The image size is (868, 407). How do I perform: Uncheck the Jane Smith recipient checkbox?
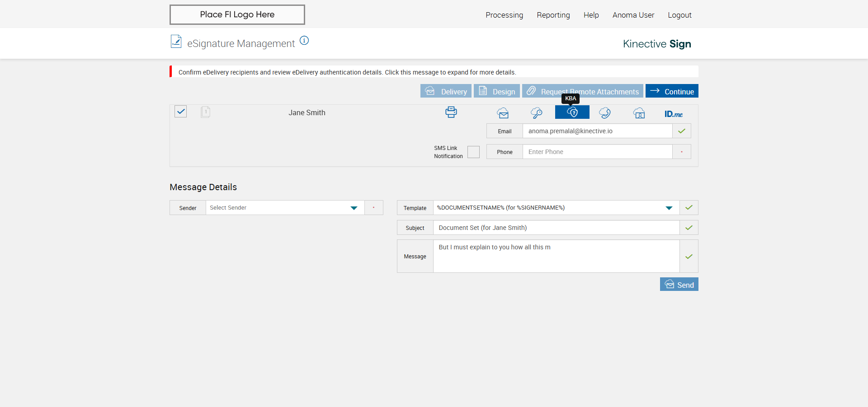click(x=181, y=112)
